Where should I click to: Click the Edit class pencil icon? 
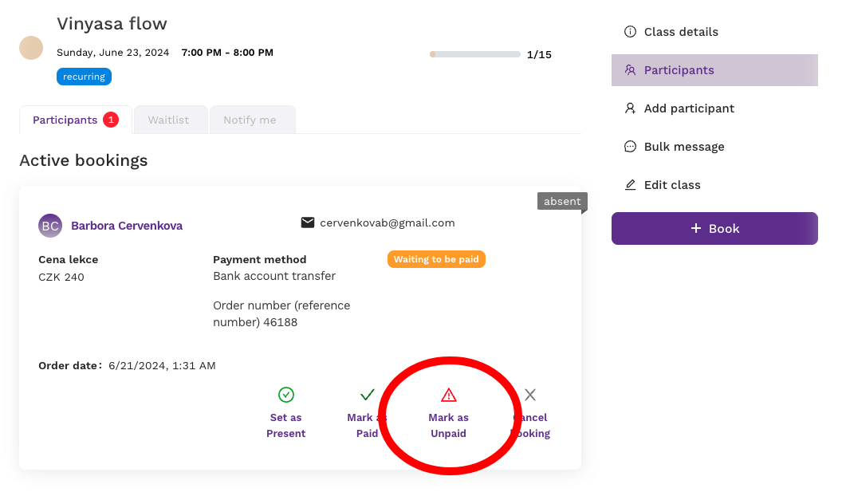(630, 185)
